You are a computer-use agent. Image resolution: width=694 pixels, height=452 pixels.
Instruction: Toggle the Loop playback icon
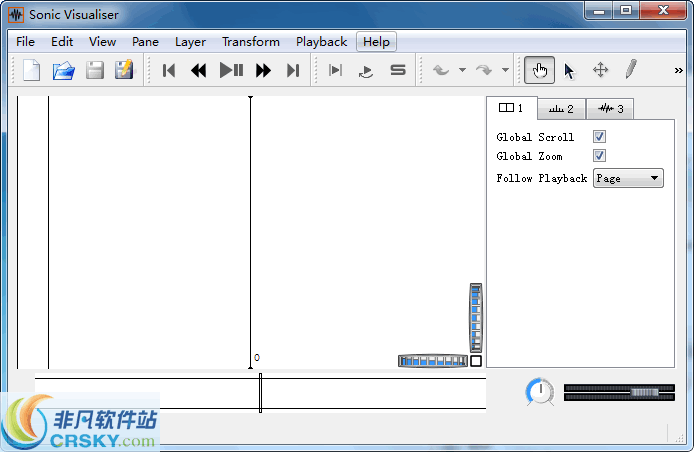(366, 70)
